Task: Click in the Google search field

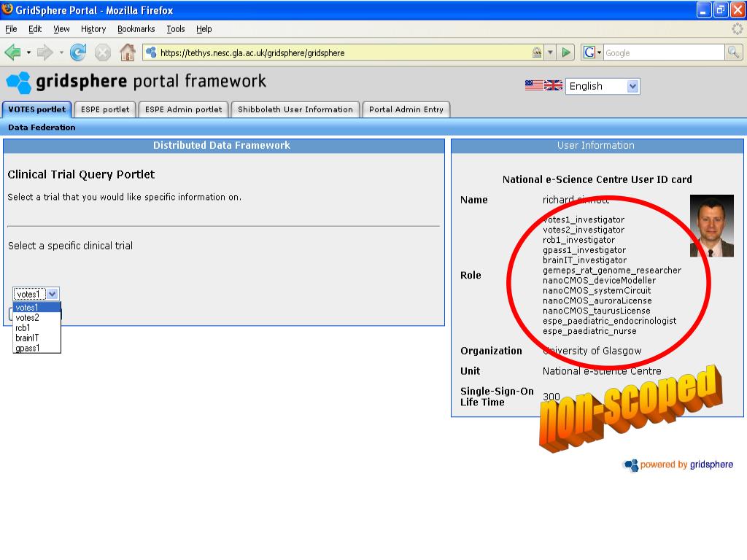Action: coord(664,52)
